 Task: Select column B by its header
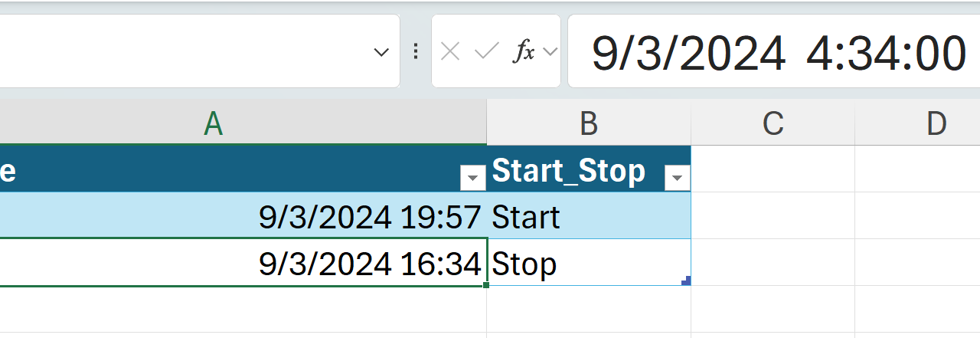coord(588,123)
